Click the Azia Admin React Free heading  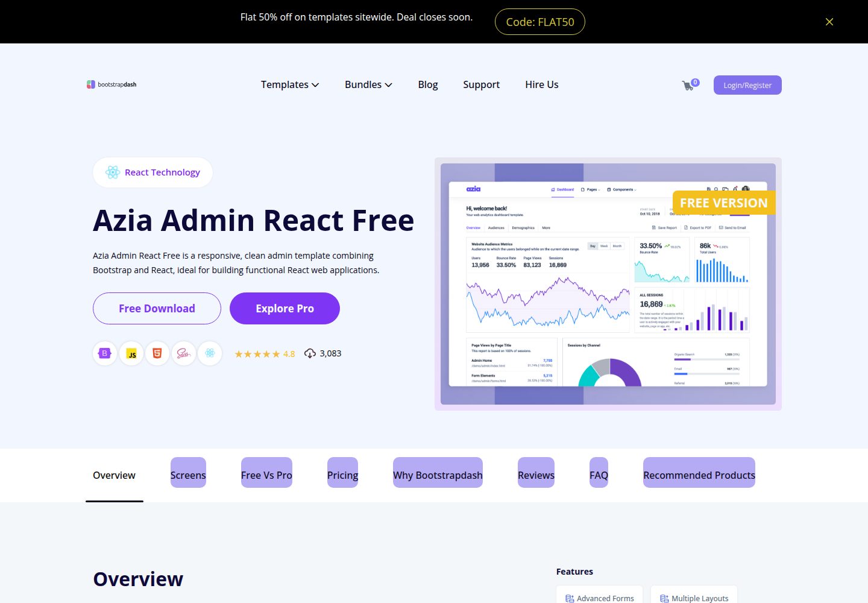(x=254, y=220)
